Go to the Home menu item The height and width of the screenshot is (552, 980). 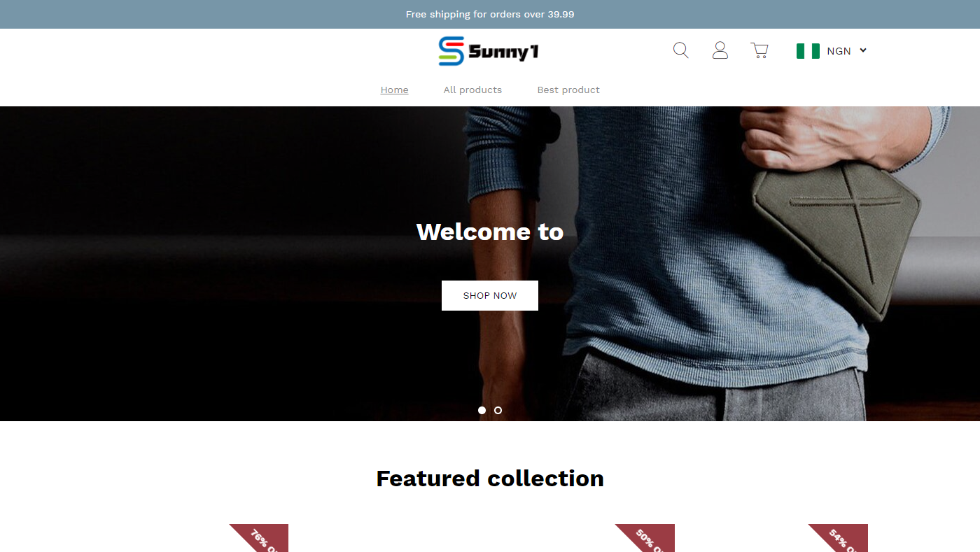pos(394,90)
